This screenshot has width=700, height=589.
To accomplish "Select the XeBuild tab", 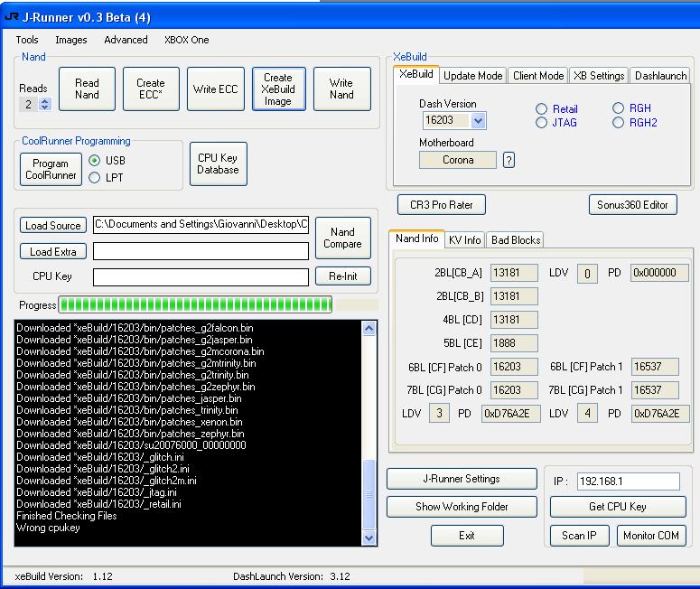I will tap(416, 75).
